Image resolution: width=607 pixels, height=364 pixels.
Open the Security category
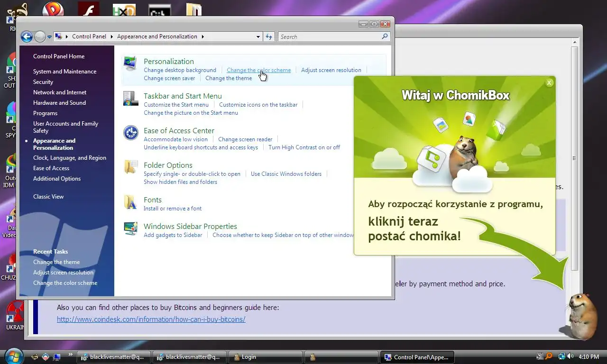coord(43,82)
